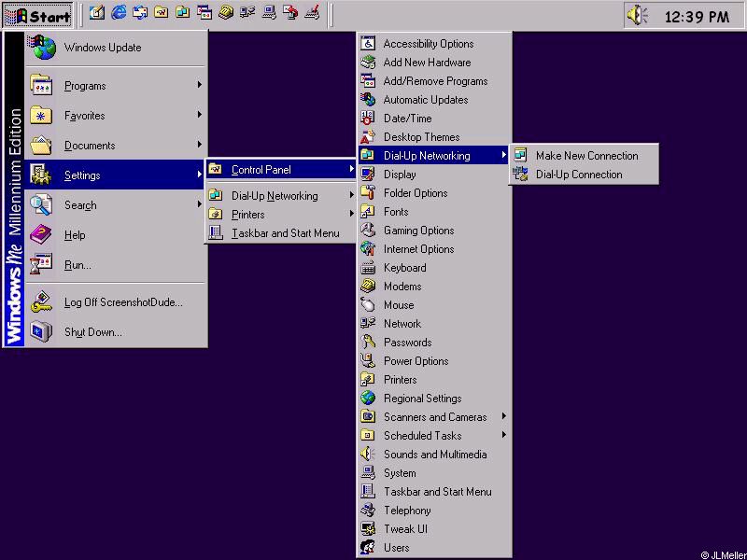
Task: Launch Tweak UI
Action: click(434, 529)
